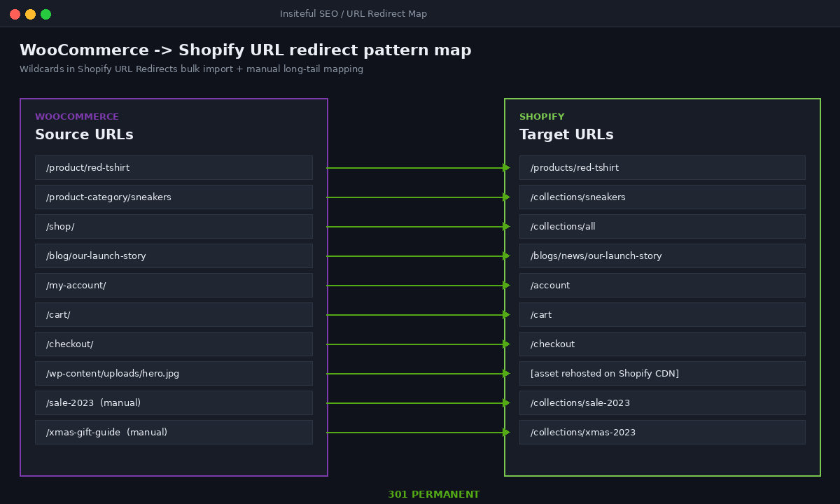
Task: Click the 301 PERMANENT legend label
Action: pyautogui.click(x=434, y=495)
